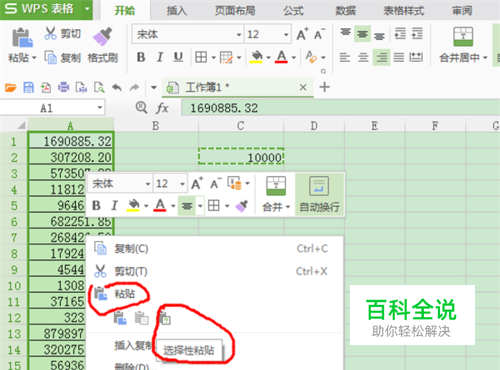The height and width of the screenshot is (370, 500).
Task: Toggle Wrap Text (自动换行) in mini toolbar
Action: (x=319, y=195)
